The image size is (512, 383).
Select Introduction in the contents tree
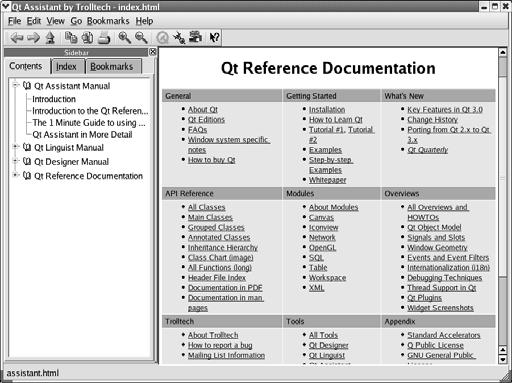(x=54, y=99)
